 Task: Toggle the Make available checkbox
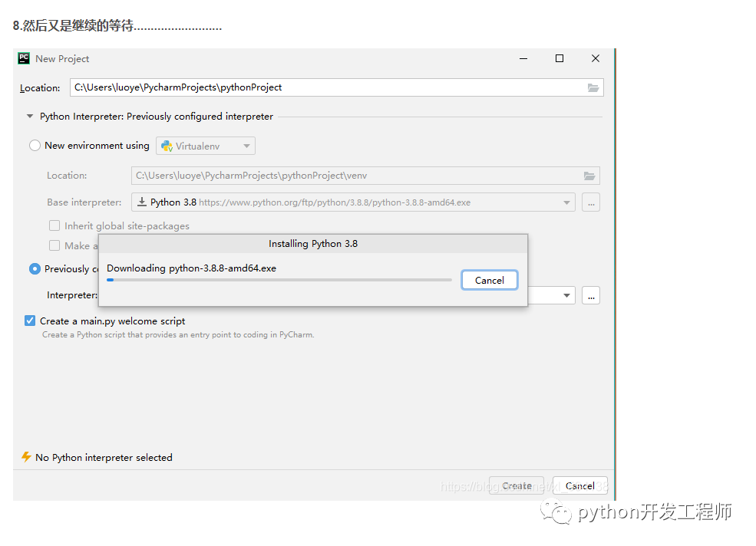pos(54,245)
